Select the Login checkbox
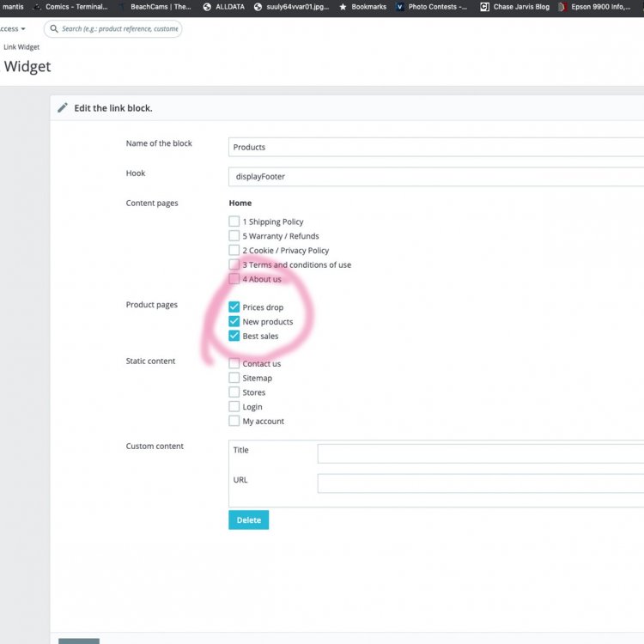This screenshot has width=644, height=644. [234, 407]
